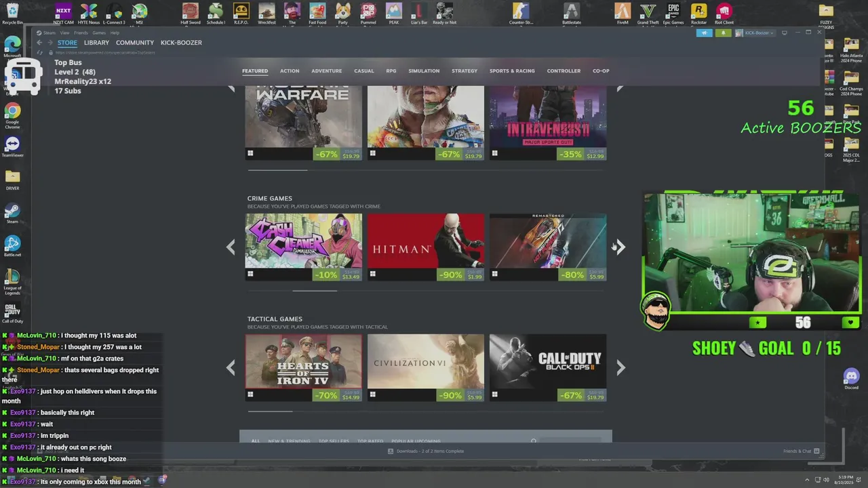Open the Intravenous II game card
This screenshot has height=488, width=868.
tap(548, 123)
